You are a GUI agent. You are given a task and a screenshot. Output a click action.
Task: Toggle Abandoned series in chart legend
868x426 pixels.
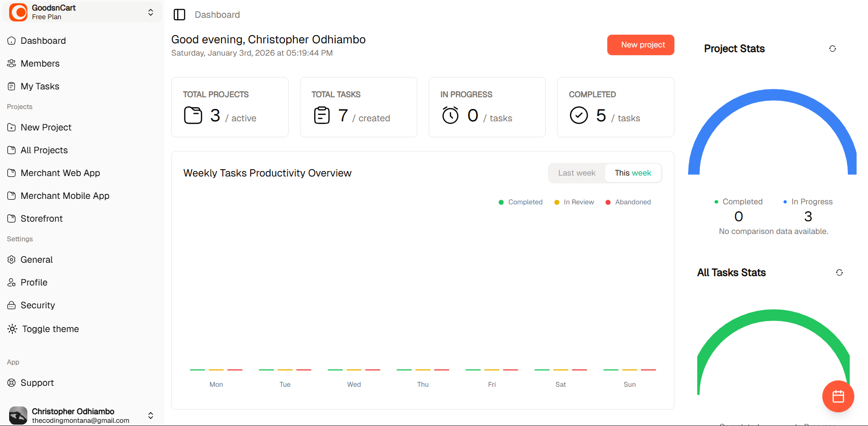[628, 202]
